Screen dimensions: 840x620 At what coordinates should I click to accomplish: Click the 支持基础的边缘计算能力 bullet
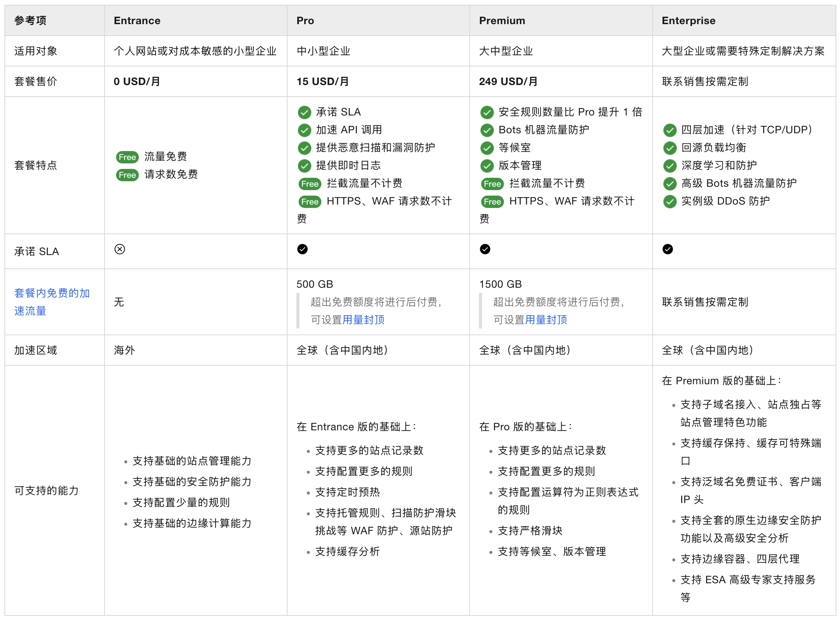(192, 523)
